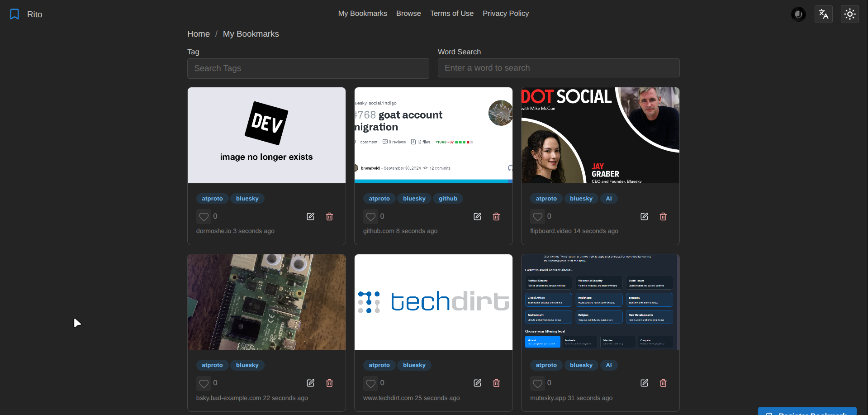Open Privacy Policy from the navigation
868x415 pixels.
click(x=505, y=14)
